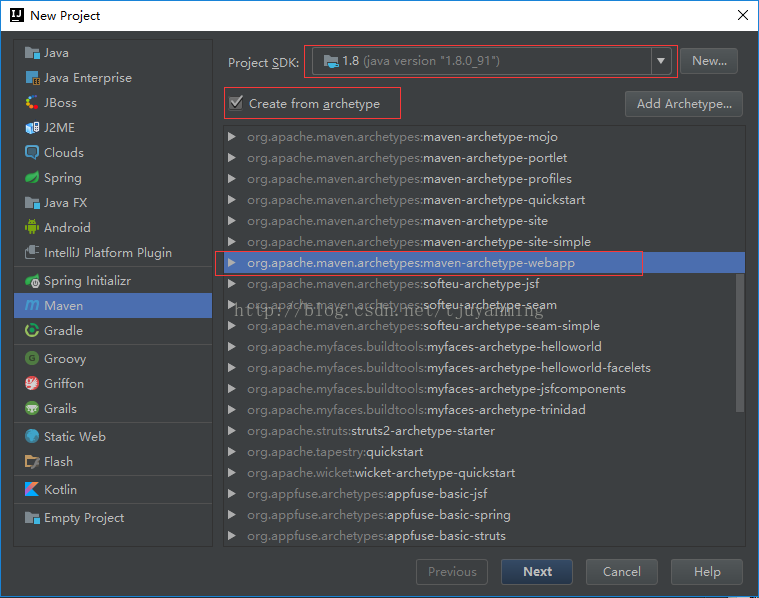This screenshot has width=759, height=598.
Task: Select maven-archetype-site-simple row
Action: [484, 242]
